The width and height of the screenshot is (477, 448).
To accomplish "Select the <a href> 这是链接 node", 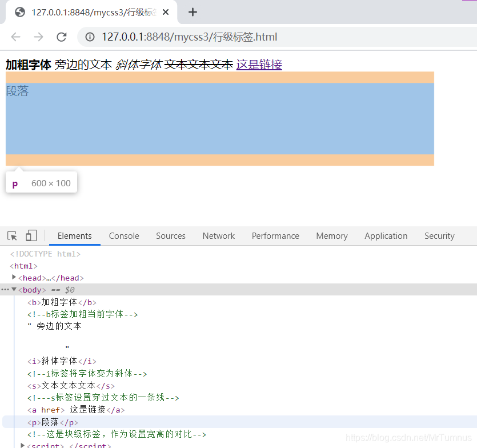I will click(x=76, y=410).
